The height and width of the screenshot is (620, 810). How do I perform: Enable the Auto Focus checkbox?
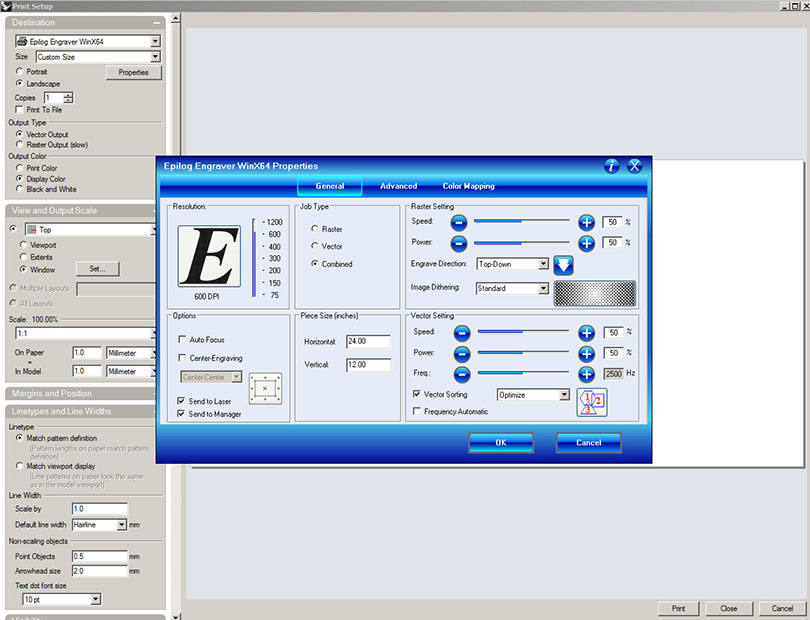[182, 339]
